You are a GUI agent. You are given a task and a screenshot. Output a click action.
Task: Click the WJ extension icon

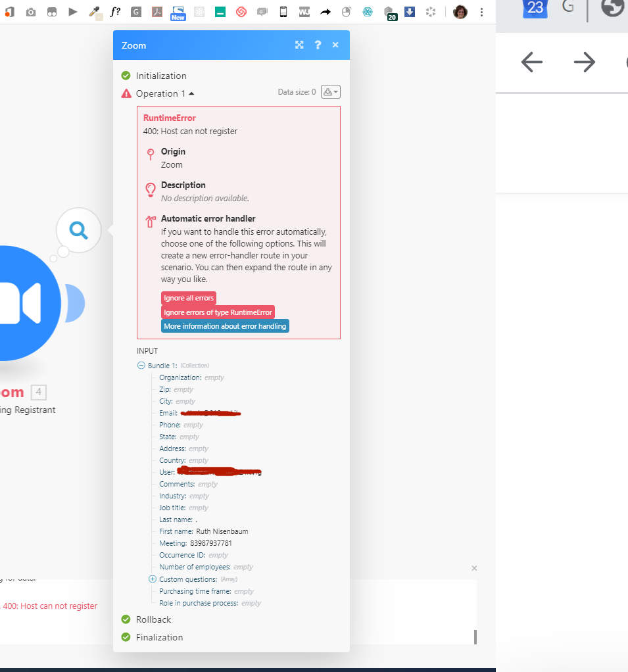click(304, 12)
